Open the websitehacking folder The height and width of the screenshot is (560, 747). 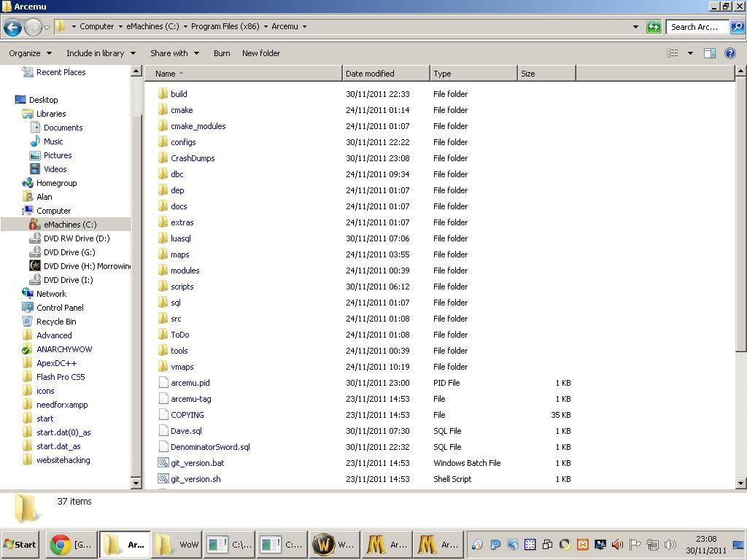click(x=63, y=460)
